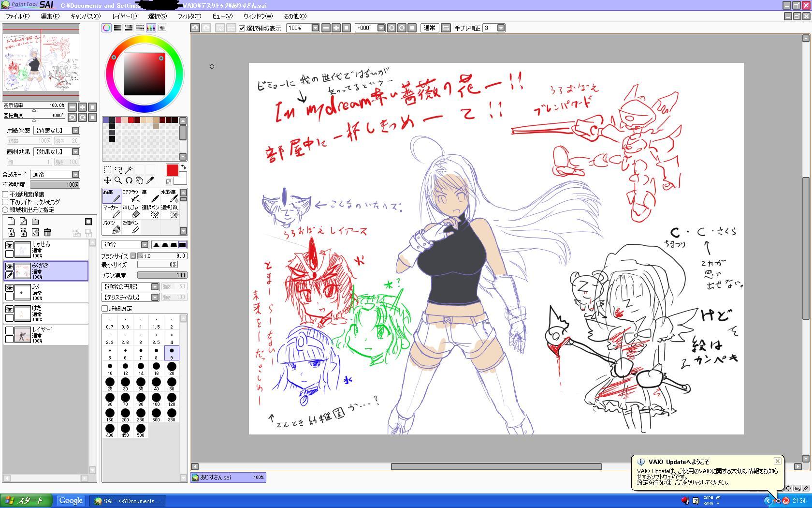Choose the バケツ bucket fill tool
812x508 pixels.
point(111,226)
